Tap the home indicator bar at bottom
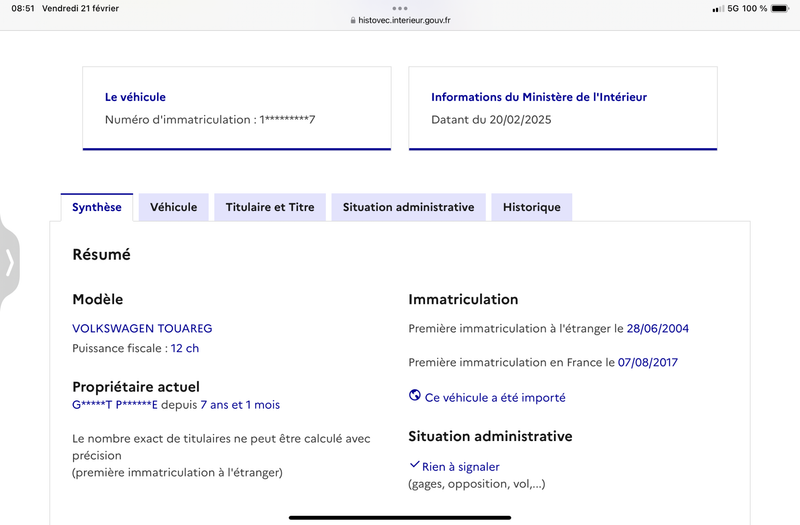This screenshot has width=800, height=525. click(x=400, y=517)
